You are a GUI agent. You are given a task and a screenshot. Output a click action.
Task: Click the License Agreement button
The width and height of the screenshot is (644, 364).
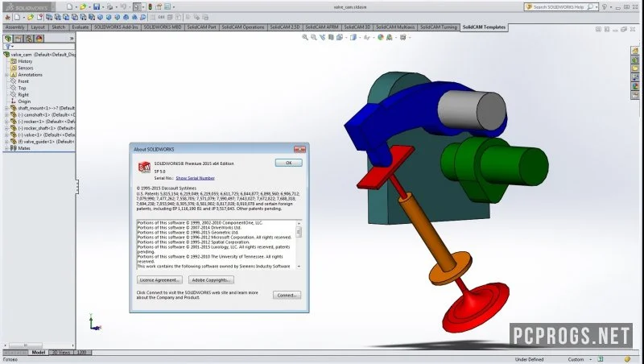pyautogui.click(x=159, y=279)
